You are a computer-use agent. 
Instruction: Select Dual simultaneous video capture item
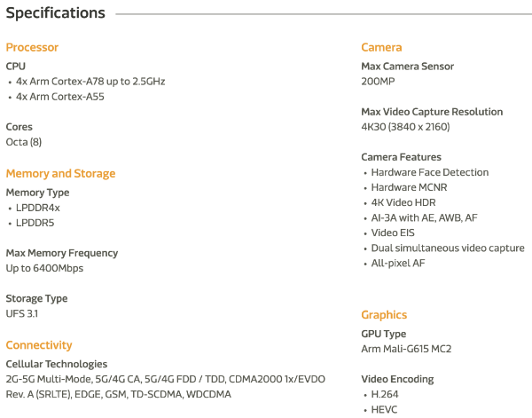447,248
